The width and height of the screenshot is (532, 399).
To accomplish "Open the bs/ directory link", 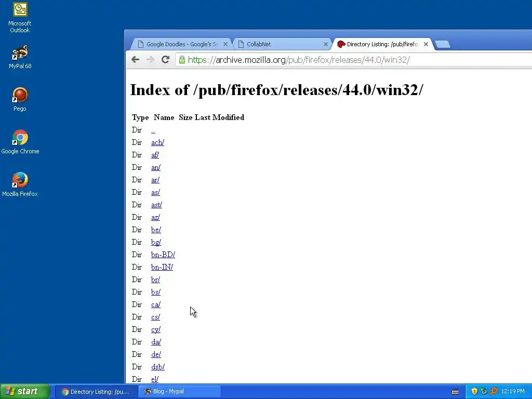I will click(x=156, y=292).
